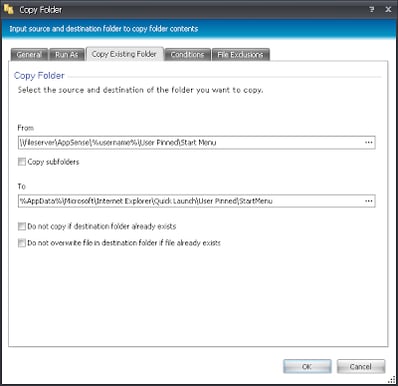Click the resize grip in the dialog corner

point(391,380)
